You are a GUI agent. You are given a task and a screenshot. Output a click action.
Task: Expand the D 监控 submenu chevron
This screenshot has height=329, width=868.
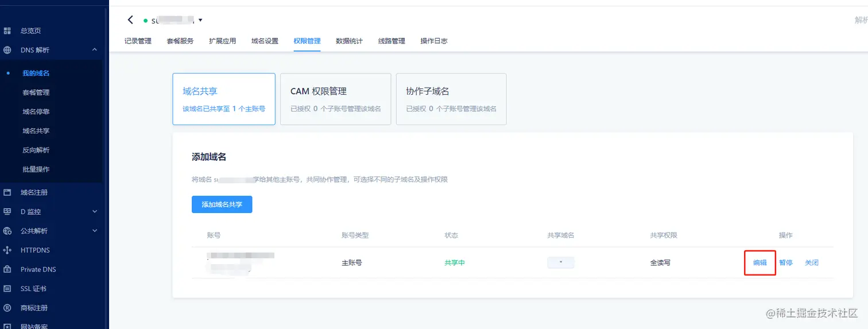click(x=95, y=211)
